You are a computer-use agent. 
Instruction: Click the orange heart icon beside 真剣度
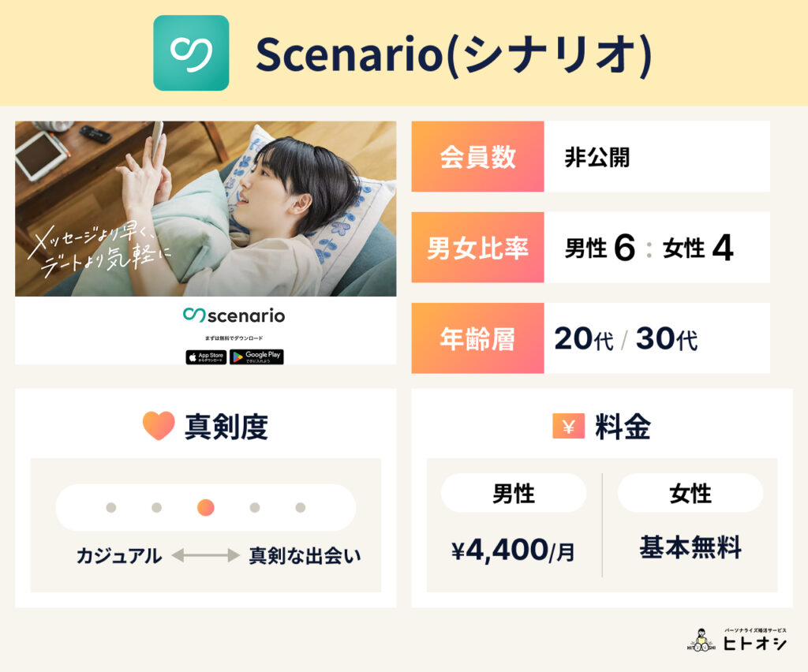click(x=158, y=426)
